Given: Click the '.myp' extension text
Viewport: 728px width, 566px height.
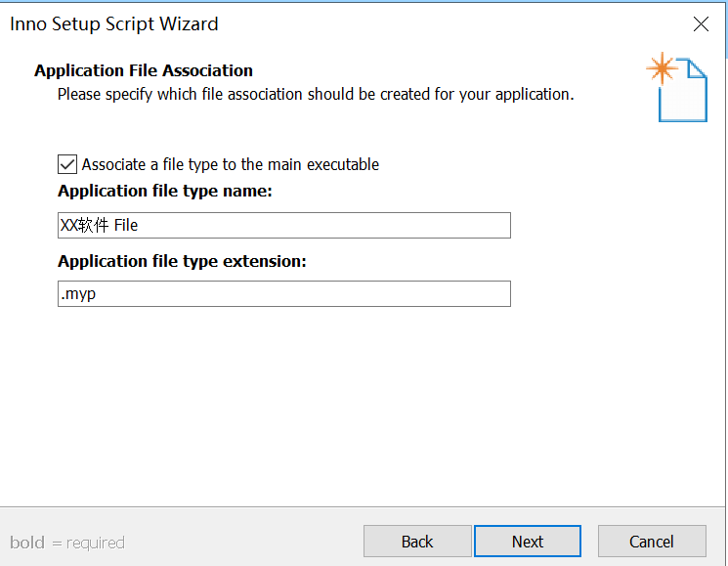Looking at the screenshot, I should [78, 293].
